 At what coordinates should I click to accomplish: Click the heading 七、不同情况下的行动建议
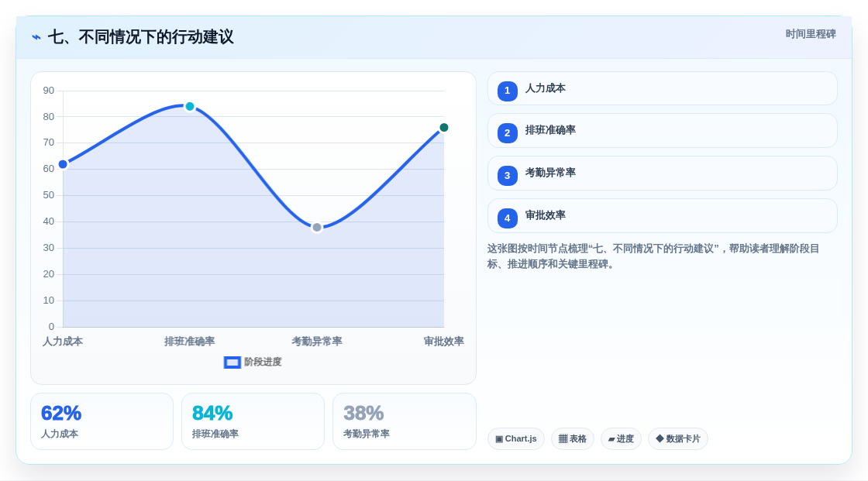[140, 37]
